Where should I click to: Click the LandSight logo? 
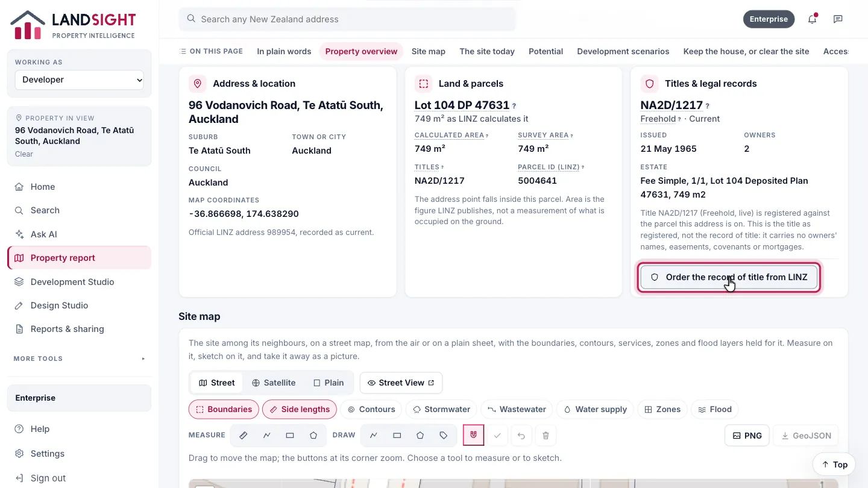[x=73, y=25]
